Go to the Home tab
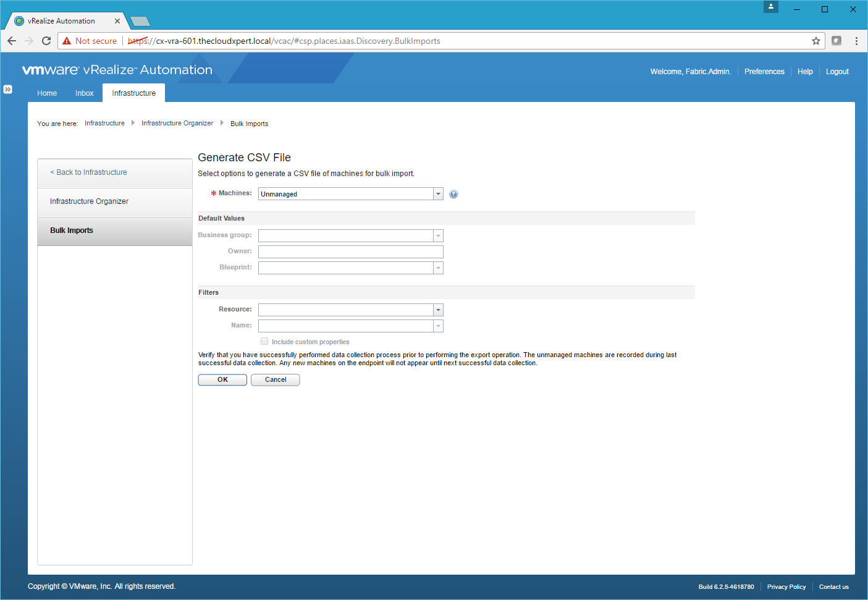Screen dimensions: 868x600 point(47,93)
